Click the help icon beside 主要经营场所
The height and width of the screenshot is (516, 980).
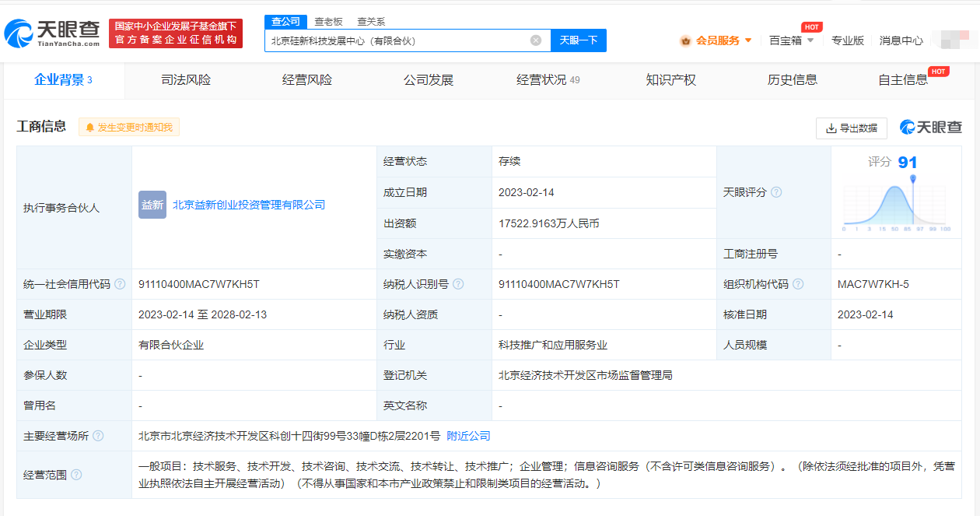click(x=98, y=436)
